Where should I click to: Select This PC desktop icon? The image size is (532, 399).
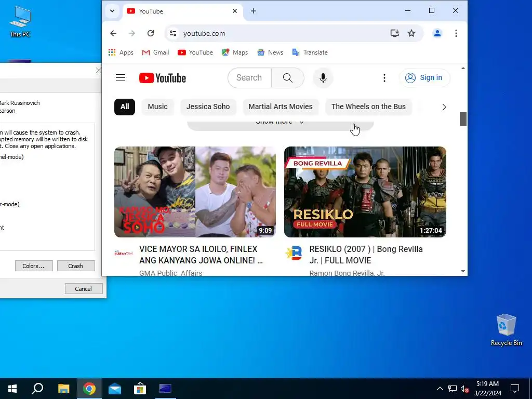point(20,21)
